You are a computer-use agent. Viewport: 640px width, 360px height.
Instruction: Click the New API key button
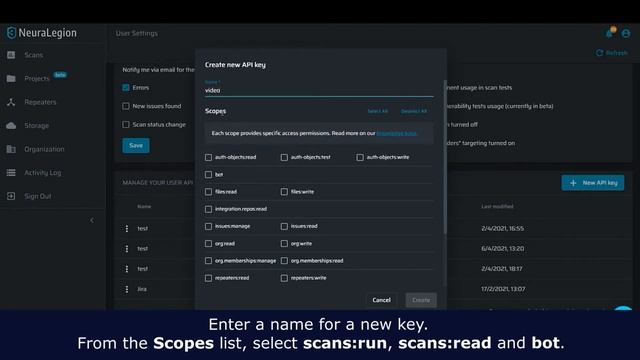[x=593, y=183]
